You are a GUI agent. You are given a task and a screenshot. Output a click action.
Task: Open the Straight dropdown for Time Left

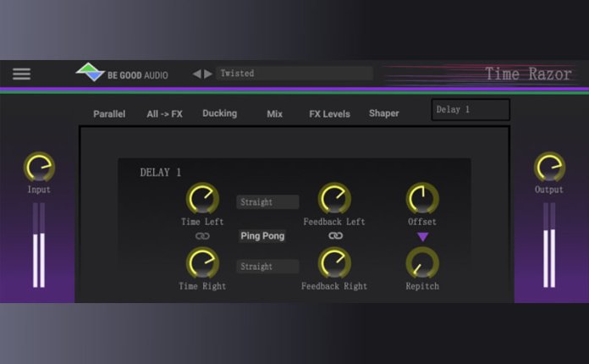267,202
